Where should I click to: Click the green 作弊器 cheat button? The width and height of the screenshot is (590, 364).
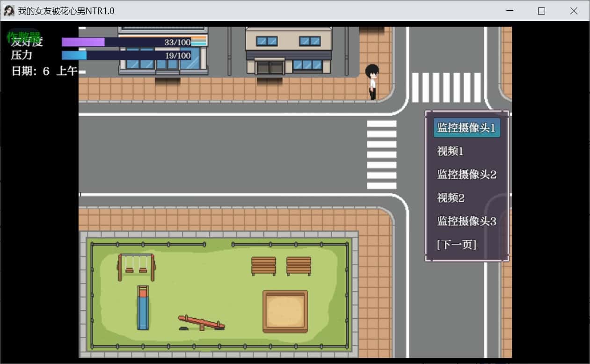pyautogui.click(x=23, y=36)
